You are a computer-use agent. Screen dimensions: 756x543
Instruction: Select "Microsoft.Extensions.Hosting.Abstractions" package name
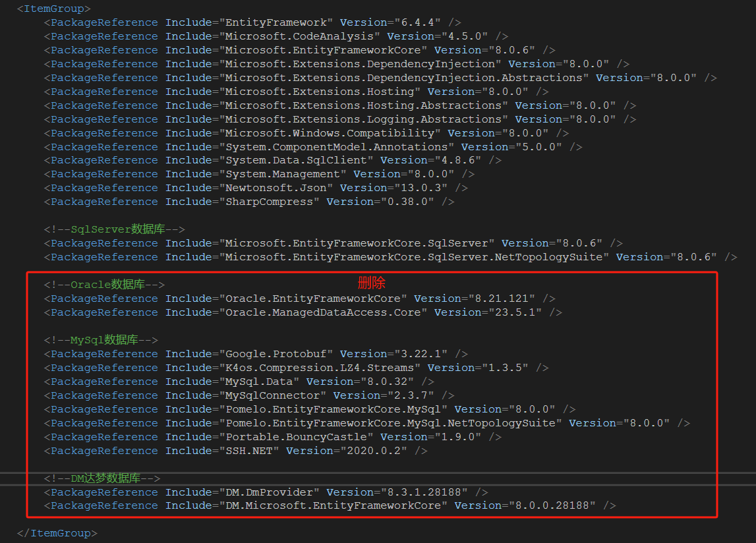tap(364, 105)
